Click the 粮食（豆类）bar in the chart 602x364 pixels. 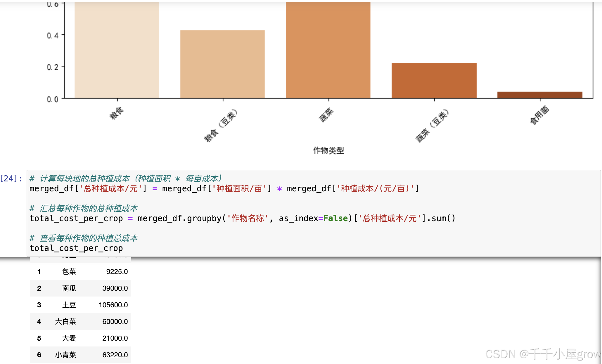coord(222,64)
